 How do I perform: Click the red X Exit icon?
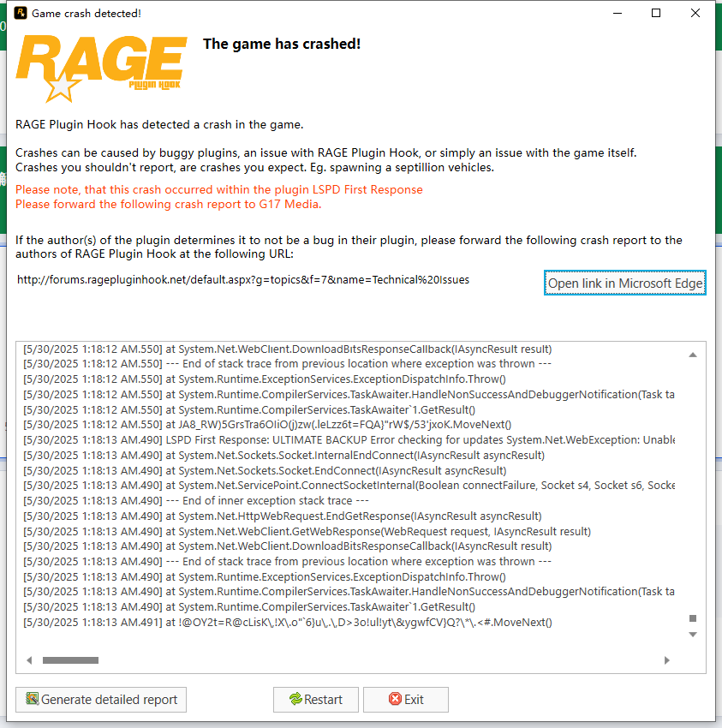[x=395, y=699]
